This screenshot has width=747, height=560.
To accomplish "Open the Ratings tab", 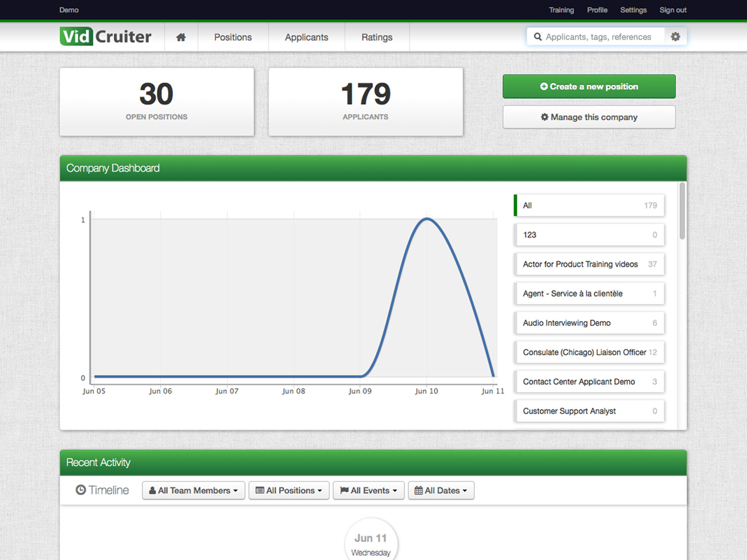I will click(x=377, y=37).
